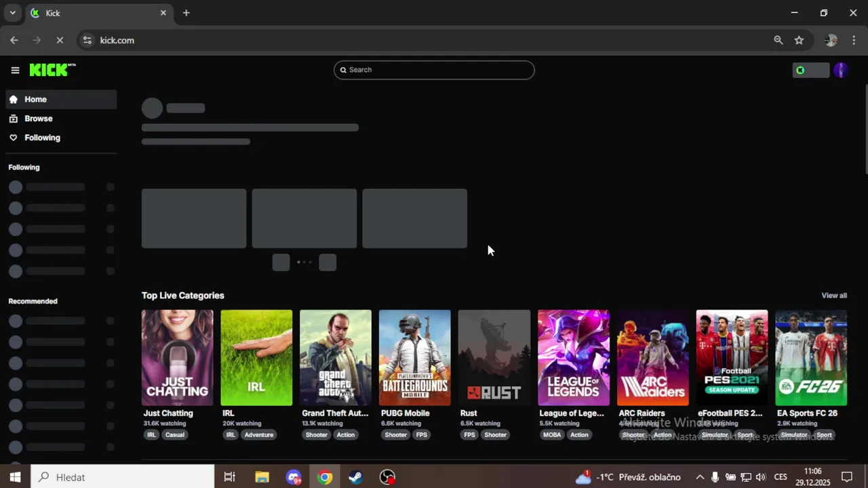Click the green Kick badge button in the header
The image size is (868, 488).
811,70
